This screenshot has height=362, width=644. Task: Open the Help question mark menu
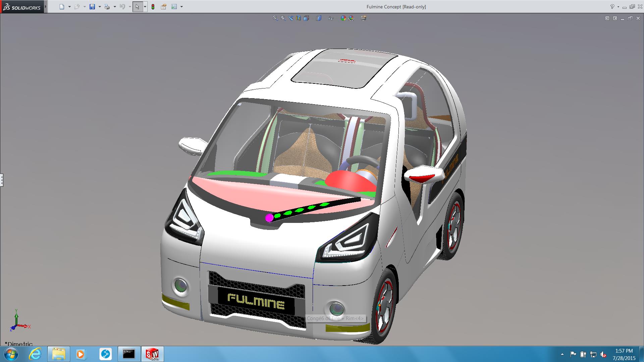612,7
